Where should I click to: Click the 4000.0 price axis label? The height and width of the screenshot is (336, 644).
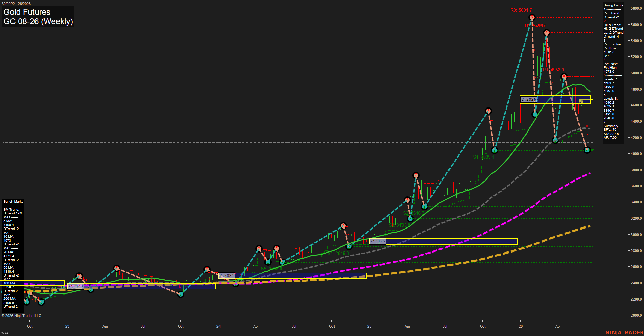[636, 154]
